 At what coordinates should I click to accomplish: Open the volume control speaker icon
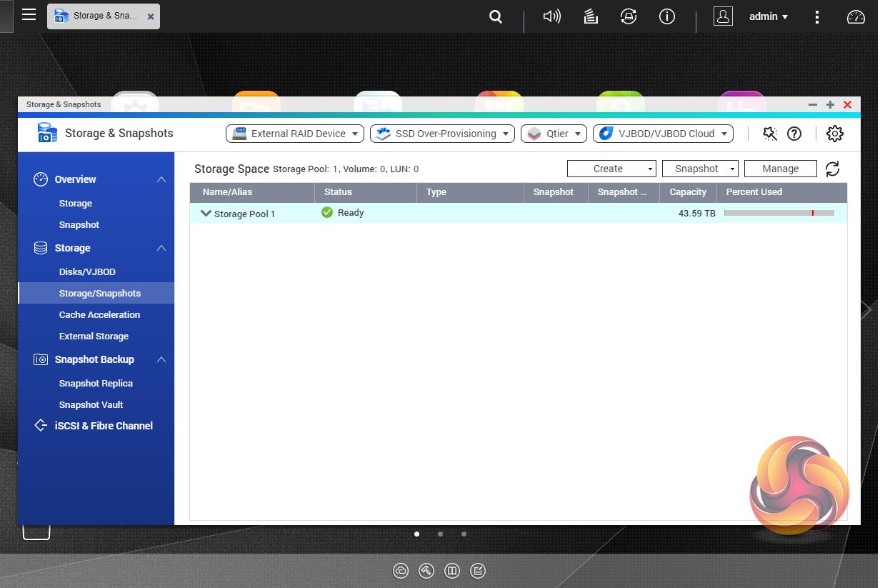pos(551,16)
